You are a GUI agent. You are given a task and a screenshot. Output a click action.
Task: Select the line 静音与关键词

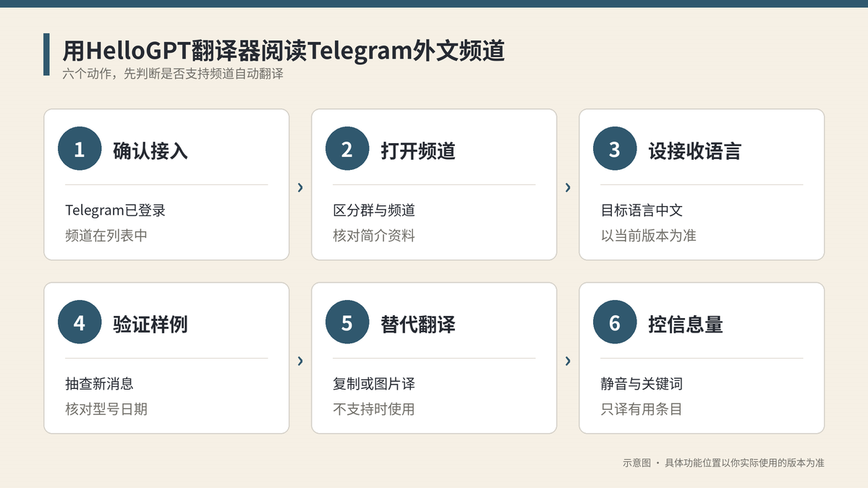pos(642,384)
